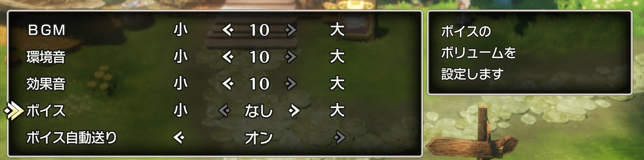Select the 効果音 setting label
644x160 pixels.
[x=46, y=84]
